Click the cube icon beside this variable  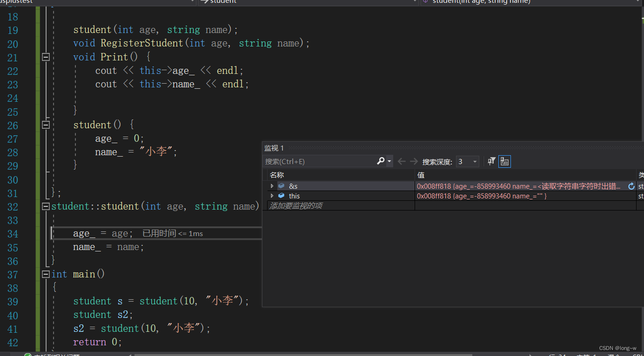[x=281, y=196]
